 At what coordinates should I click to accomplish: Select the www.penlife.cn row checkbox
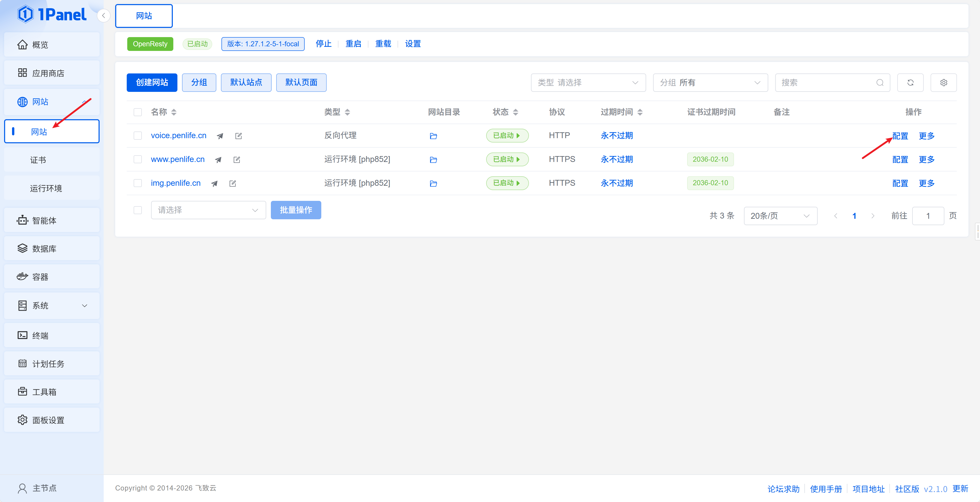[x=138, y=159]
